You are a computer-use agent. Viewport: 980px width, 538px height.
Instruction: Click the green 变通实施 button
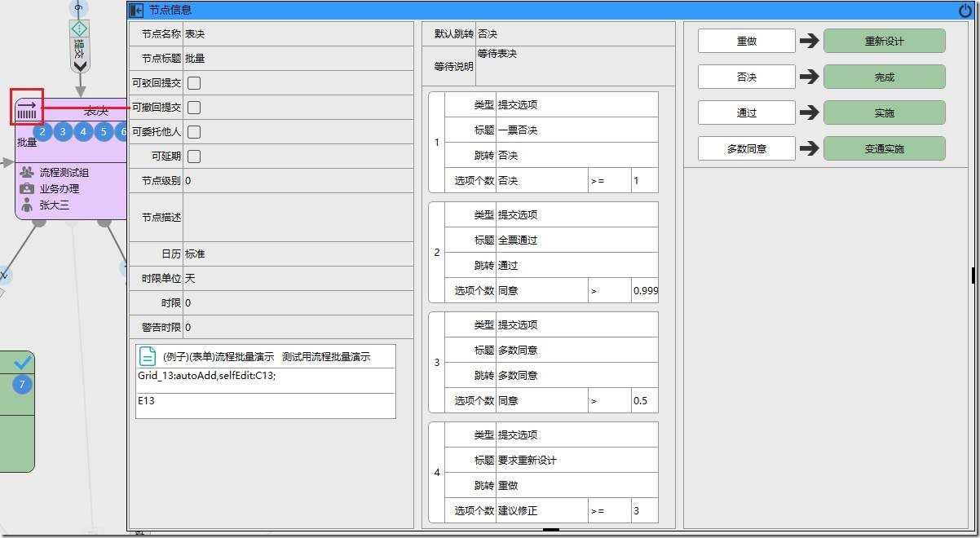click(x=885, y=148)
